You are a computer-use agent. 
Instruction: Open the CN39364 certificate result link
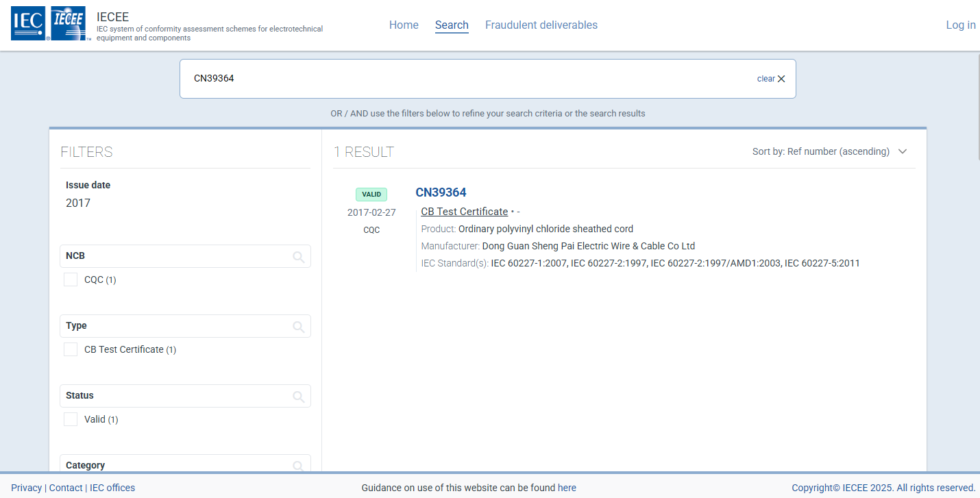tap(441, 192)
